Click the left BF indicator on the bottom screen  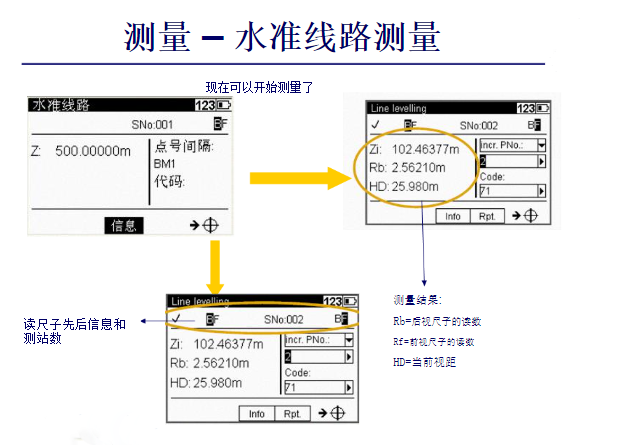point(212,320)
